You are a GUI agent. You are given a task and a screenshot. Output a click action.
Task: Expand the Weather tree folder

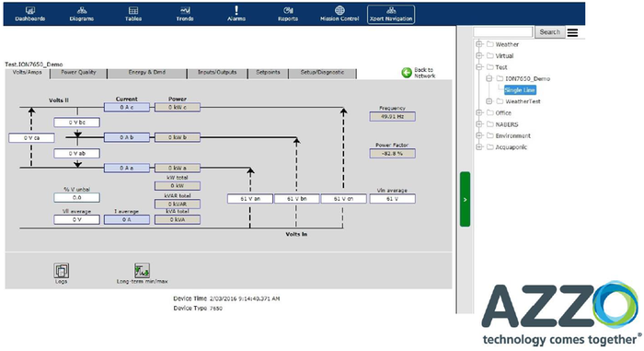click(x=479, y=44)
